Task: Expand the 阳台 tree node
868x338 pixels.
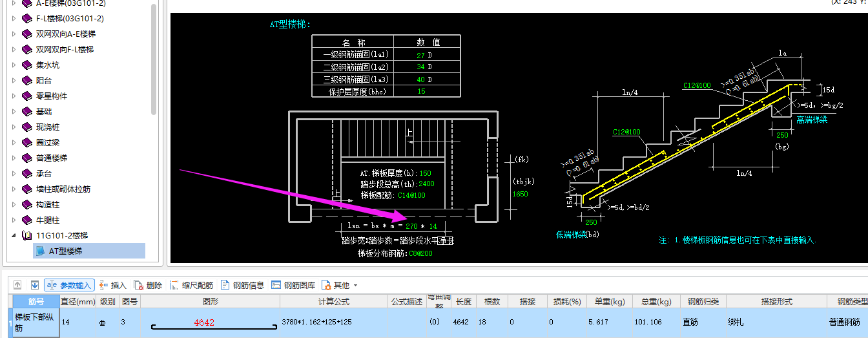Action: (x=14, y=80)
